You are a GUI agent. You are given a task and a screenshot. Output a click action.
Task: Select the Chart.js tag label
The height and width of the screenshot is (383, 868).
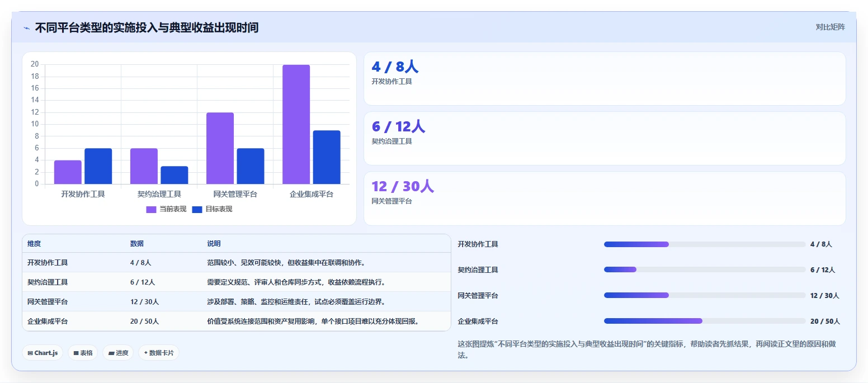coord(46,353)
